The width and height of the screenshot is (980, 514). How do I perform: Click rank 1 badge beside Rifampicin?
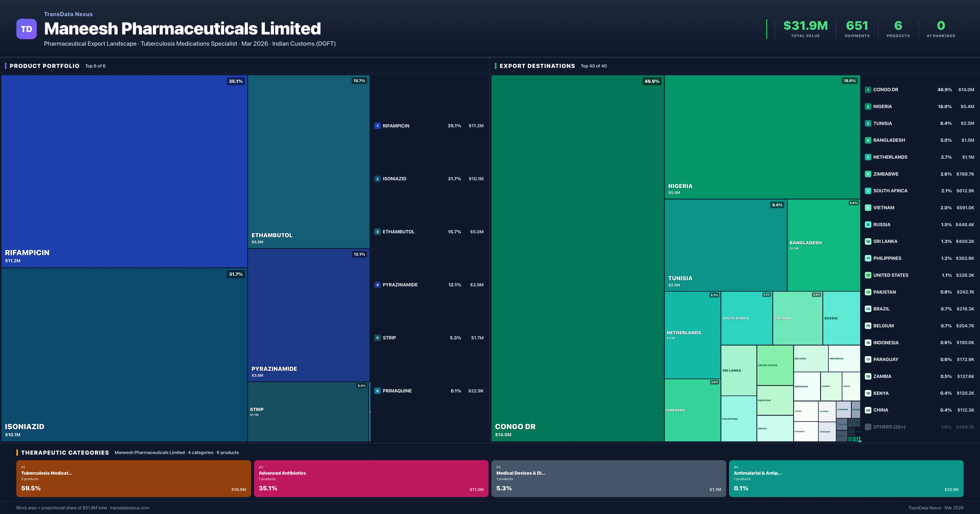click(377, 126)
